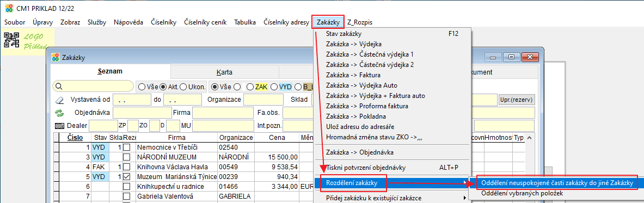The image size is (644, 203).
Task: Open the Číselníky menu
Action: pos(164,22)
